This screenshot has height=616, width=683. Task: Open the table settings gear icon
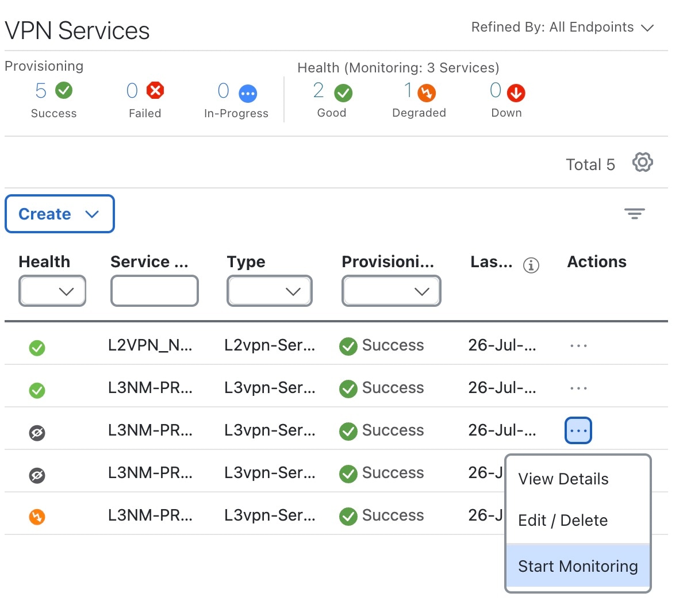[642, 163]
